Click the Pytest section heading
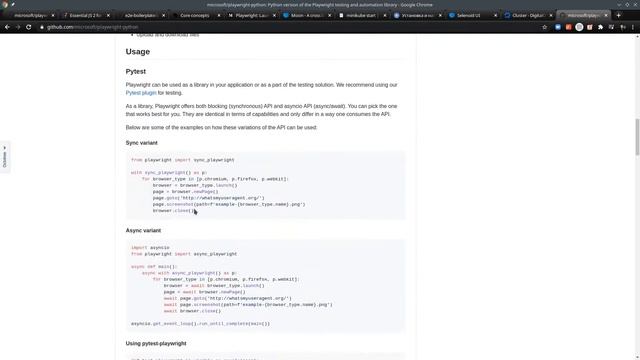640x360 pixels. (x=136, y=71)
